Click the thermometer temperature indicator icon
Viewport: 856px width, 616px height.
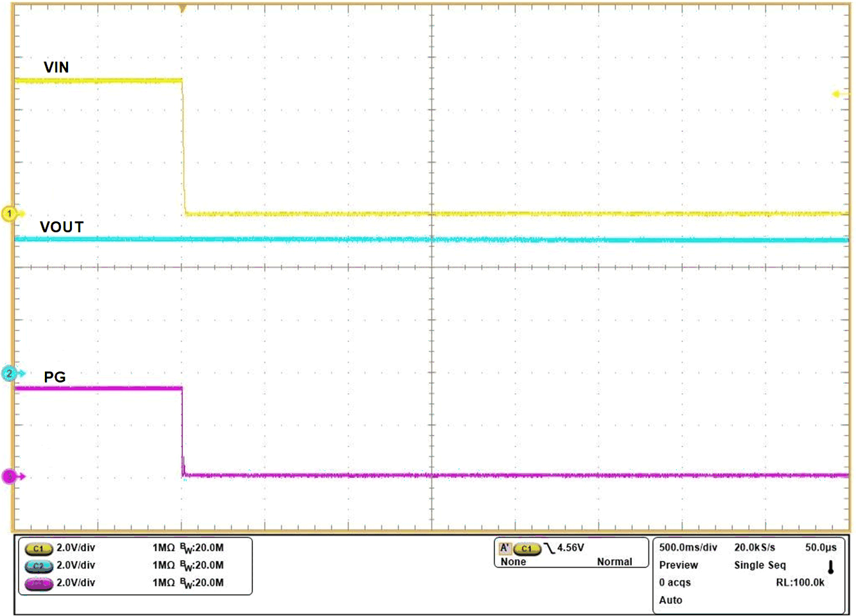(x=832, y=568)
